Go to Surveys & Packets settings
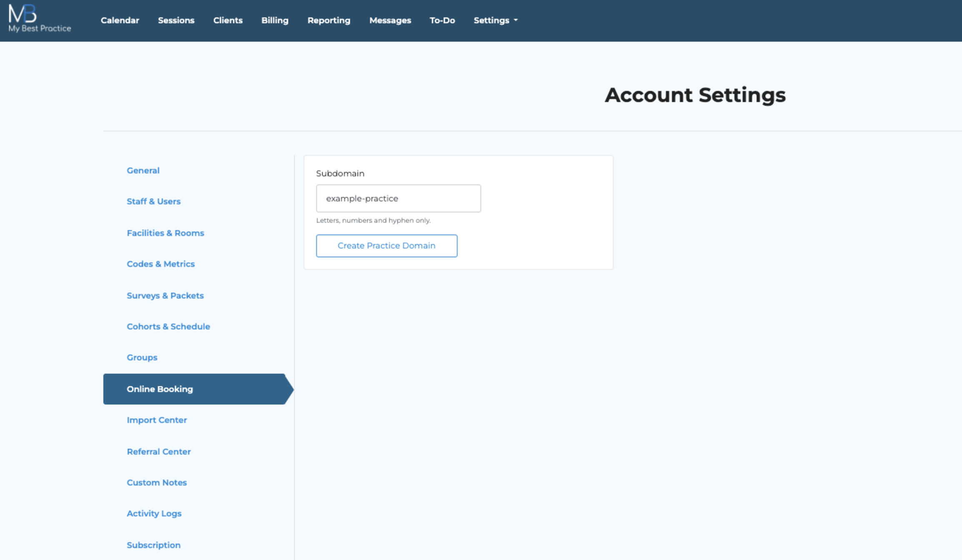The width and height of the screenshot is (962, 560). tap(165, 295)
